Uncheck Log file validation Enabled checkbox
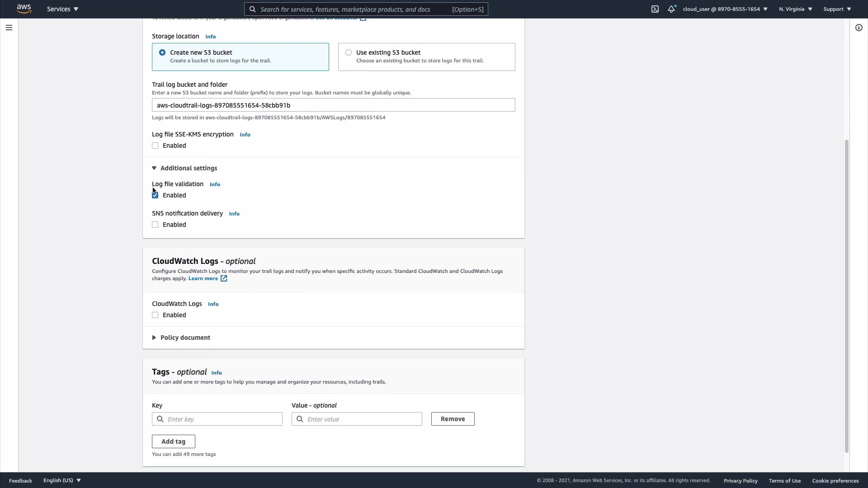 [x=155, y=195]
